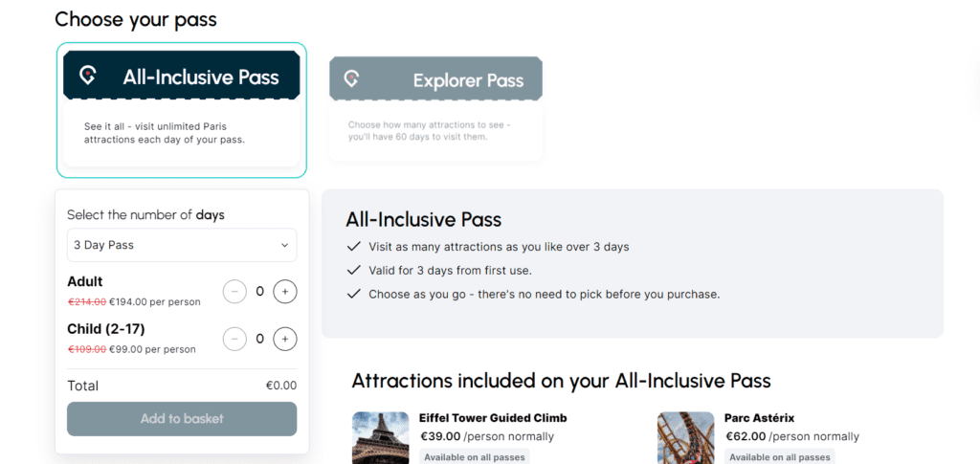Screen dimensions: 980x464
Task: Click the Add to basket button
Action: click(182, 418)
